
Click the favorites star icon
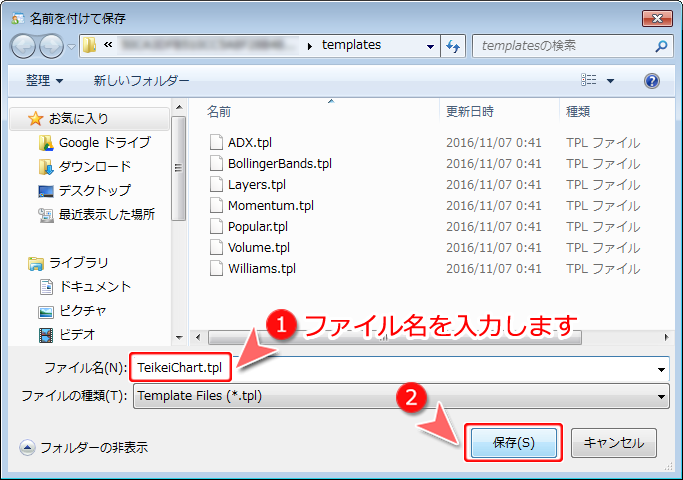tap(35, 118)
